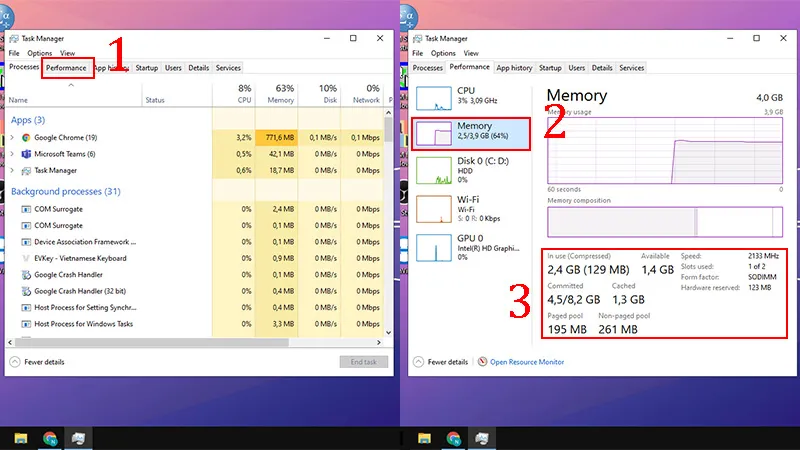Switch to Users tab in left Task Manager
Screen dimensions: 800x450
point(173,68)
